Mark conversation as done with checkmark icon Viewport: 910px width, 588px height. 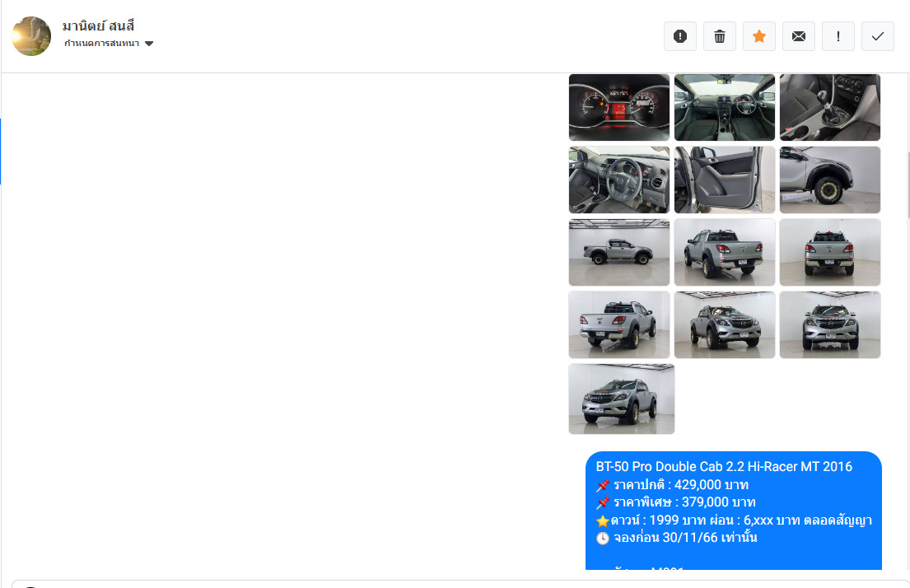coord(878,36)
